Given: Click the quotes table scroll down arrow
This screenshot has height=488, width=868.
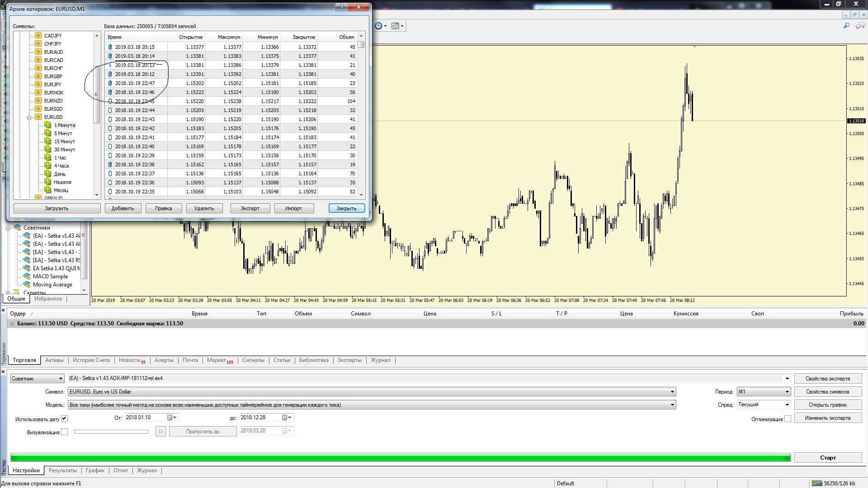Looking at the screenshot, I should click(x=361, y=195).
